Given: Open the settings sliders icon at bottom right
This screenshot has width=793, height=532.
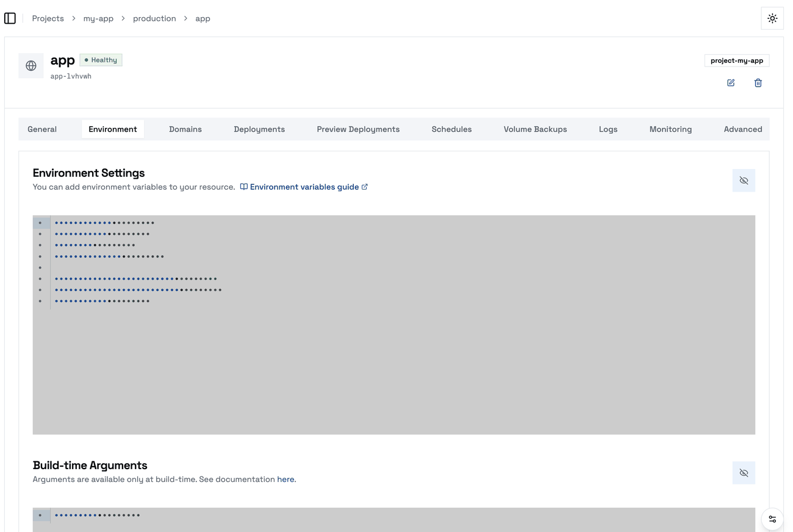Looking at the screenshot, I should point(772,519).
